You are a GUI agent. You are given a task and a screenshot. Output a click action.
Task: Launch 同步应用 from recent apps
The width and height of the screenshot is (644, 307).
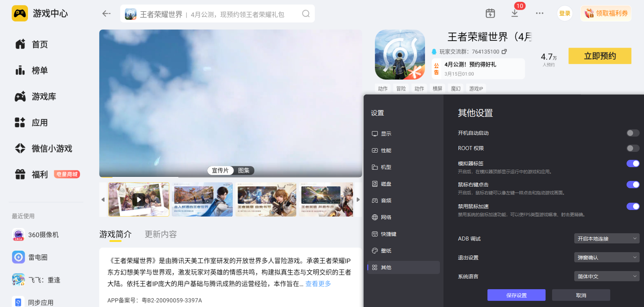pyautogui.click(x=33, y=302)
